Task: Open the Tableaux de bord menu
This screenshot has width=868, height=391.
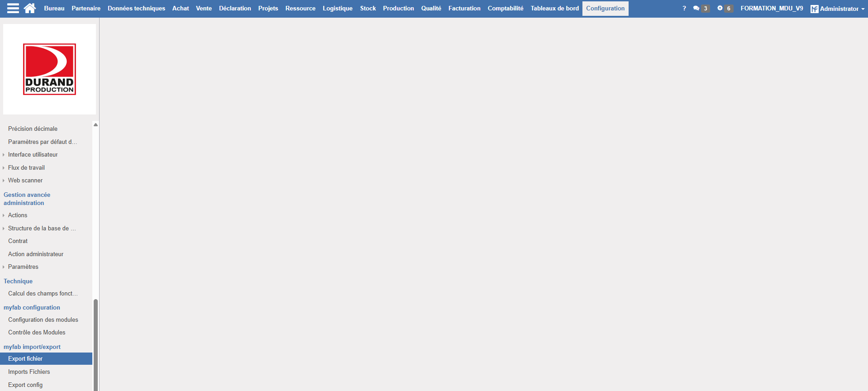Action: [554, 9]
